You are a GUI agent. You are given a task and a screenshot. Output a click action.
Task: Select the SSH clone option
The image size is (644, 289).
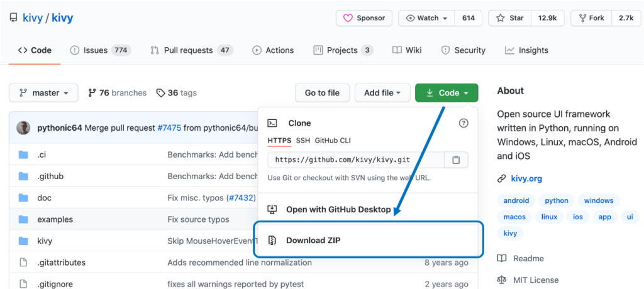pyautogui.click(x=303, y=140)
